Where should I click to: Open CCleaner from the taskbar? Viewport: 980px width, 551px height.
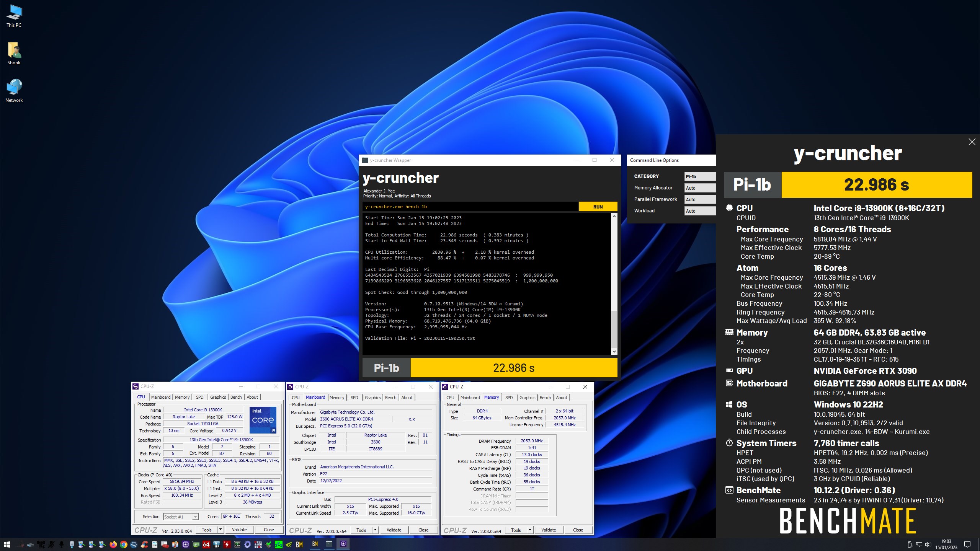coord(144,544)
